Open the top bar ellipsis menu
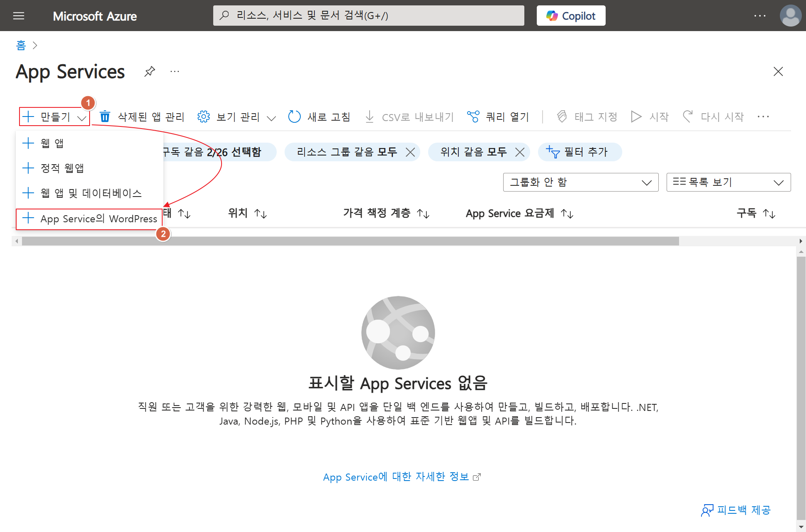Viewport: 806px width, 532px height. click(x=760, y=16)
